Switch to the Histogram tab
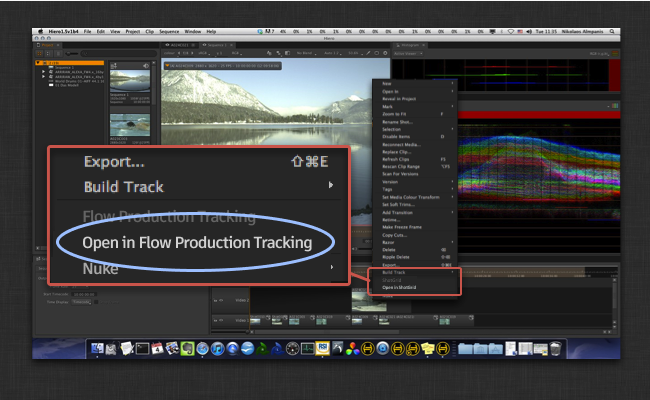 coord(410,45)
